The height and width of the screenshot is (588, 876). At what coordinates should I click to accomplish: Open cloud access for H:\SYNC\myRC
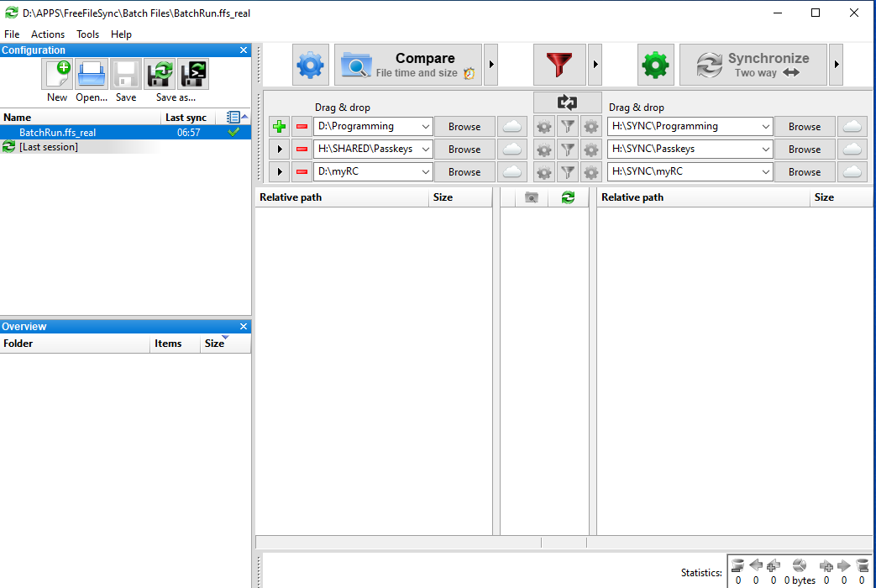(x=852, y=171)
